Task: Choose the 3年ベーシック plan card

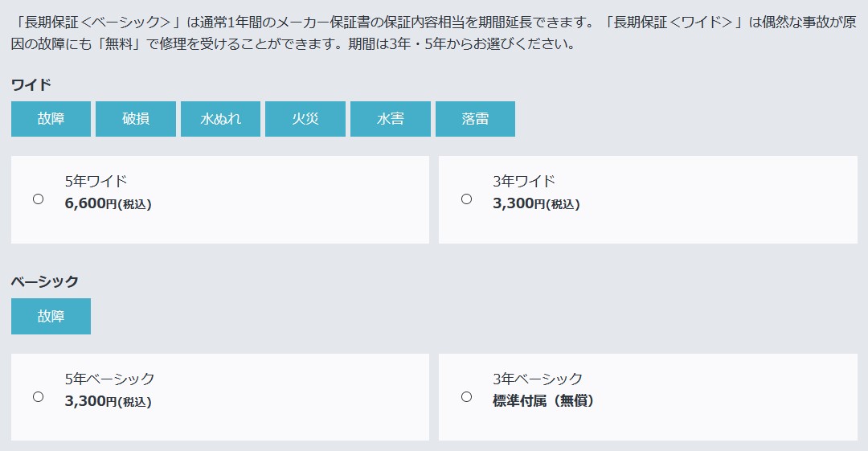Action: (x=648, y=397)
